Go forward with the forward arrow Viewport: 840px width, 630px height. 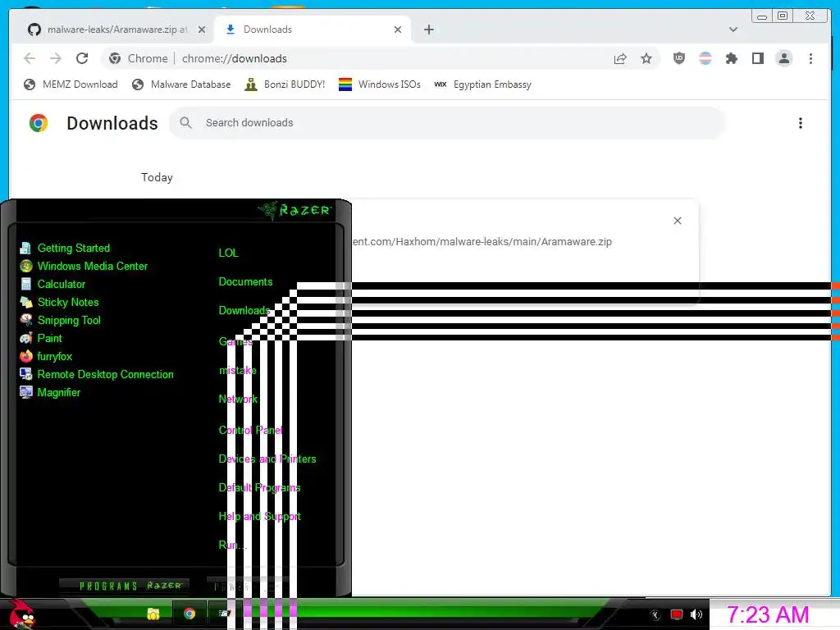click(x=56, y=58)
